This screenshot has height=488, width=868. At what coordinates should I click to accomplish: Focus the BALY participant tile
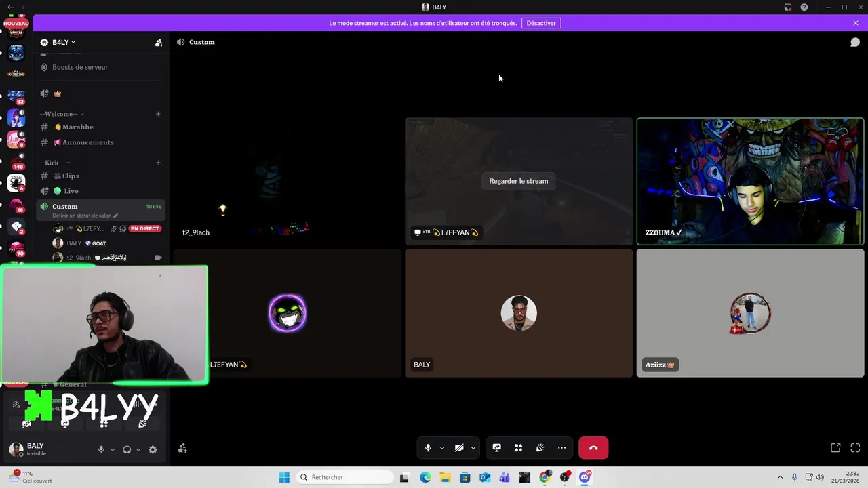pos(519,313)
